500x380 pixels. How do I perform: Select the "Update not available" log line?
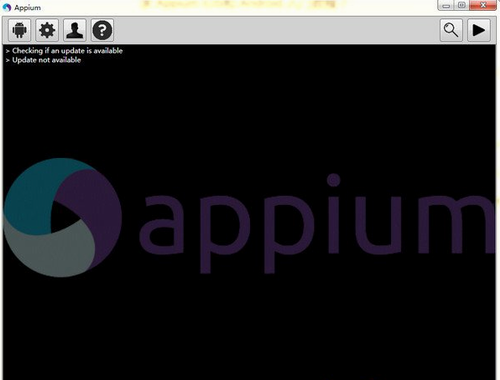pos(47,60)
